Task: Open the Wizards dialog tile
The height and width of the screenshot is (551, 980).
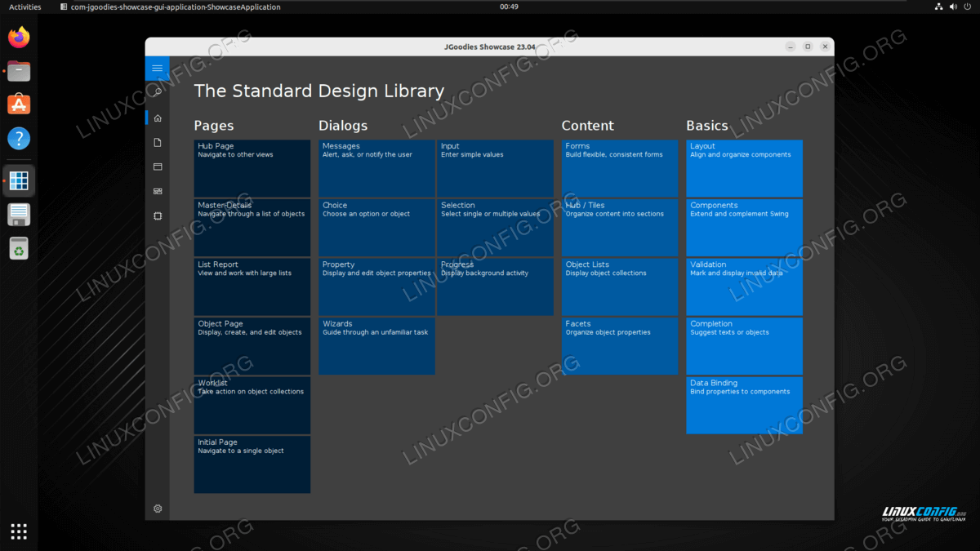Action: pyautogui.click(x=376, y=346)
